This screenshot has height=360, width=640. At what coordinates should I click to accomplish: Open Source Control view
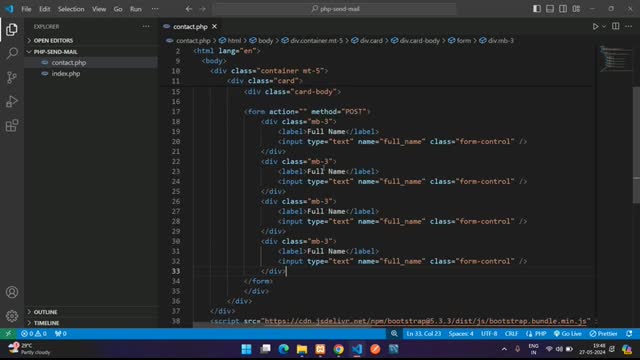click(x=12, y=77)
